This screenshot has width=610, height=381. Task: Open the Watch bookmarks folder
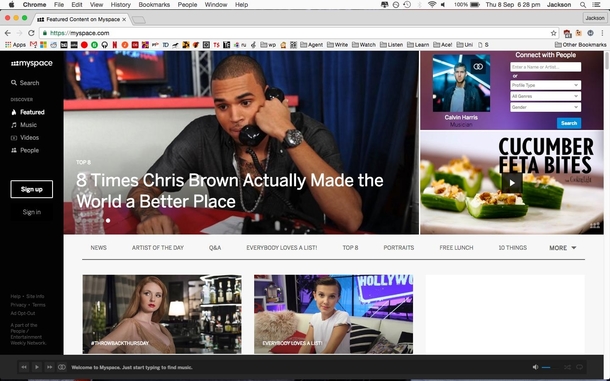click(x=364, y=45)
